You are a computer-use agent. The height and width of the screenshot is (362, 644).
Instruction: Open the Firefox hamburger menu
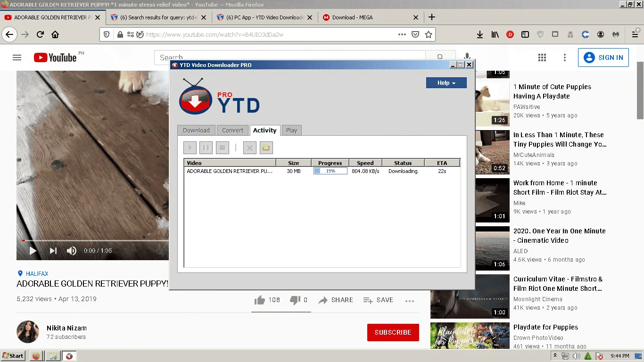point(635,34)
